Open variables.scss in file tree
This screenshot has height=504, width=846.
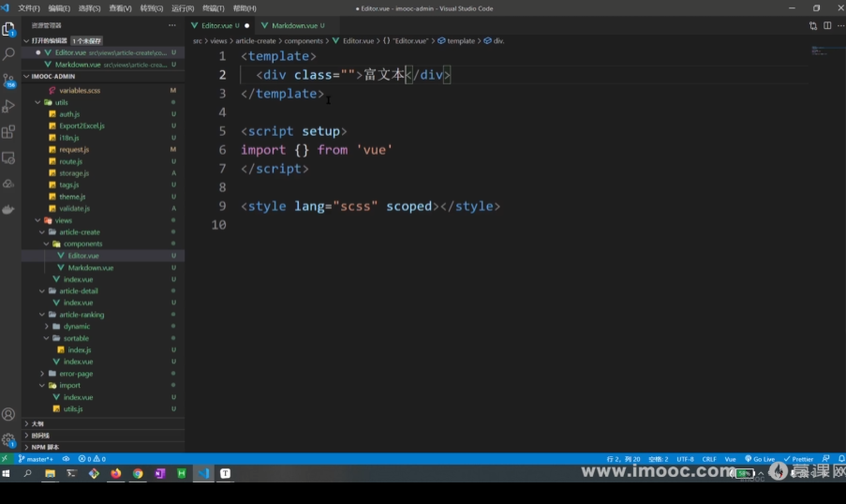[x=80, y=90]
